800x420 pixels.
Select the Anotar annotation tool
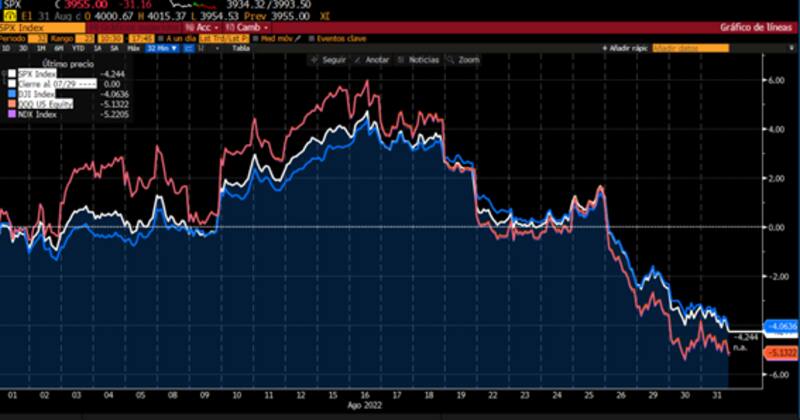pyautogui.click(x=372, y=60)
